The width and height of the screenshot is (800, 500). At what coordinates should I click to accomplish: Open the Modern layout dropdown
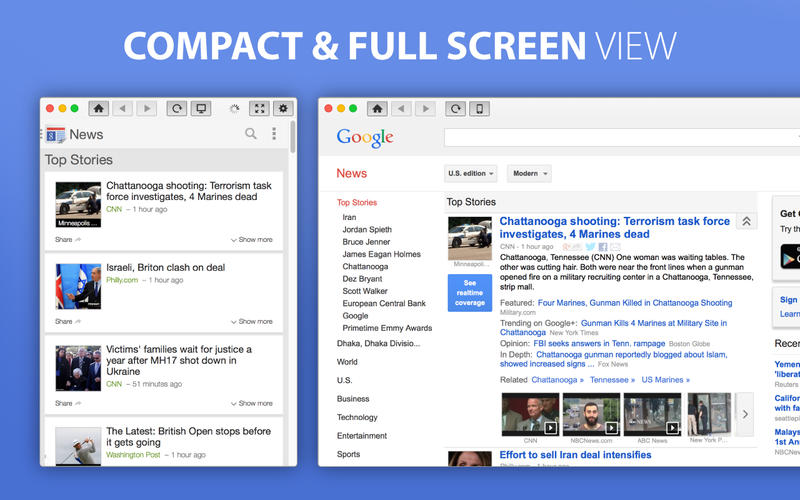click(529, 173)
